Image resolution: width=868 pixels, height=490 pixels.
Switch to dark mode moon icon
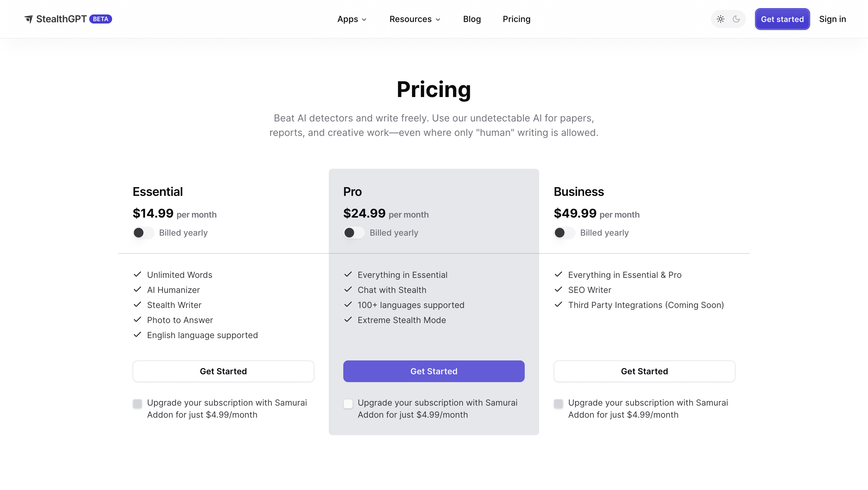(736, 19)
